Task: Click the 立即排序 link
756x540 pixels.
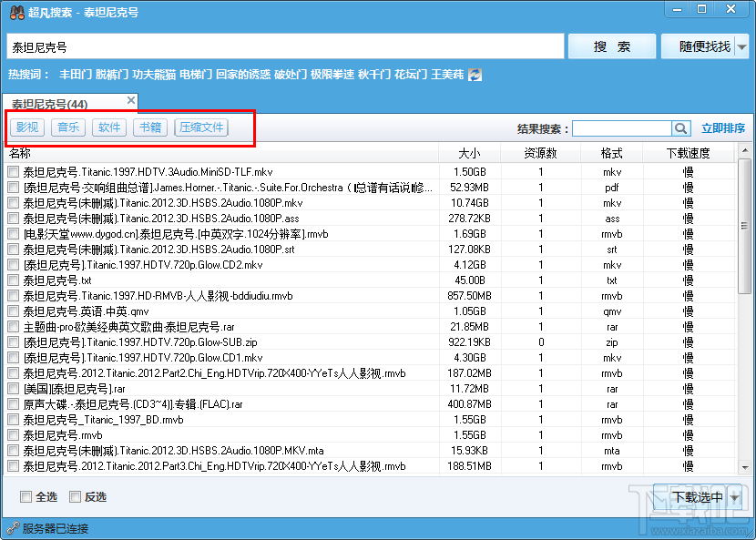Action: 722,128
